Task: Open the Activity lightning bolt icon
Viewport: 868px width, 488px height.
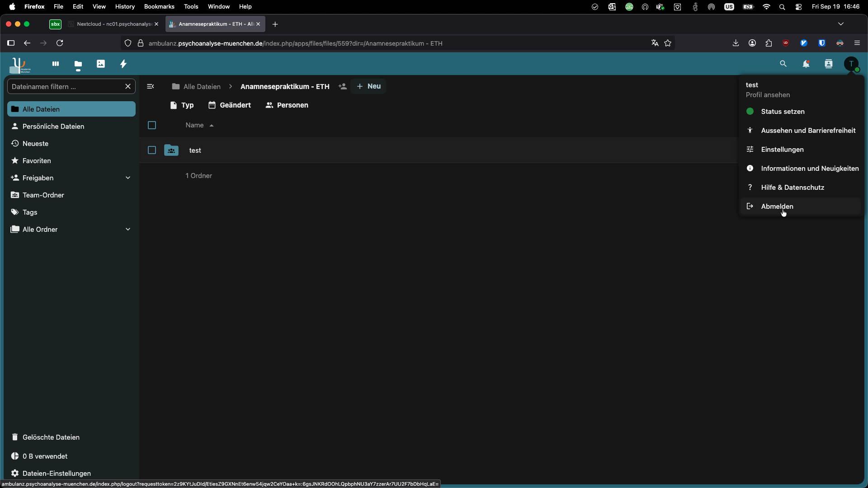Action: pyautogui.click(x=123, y=64)
